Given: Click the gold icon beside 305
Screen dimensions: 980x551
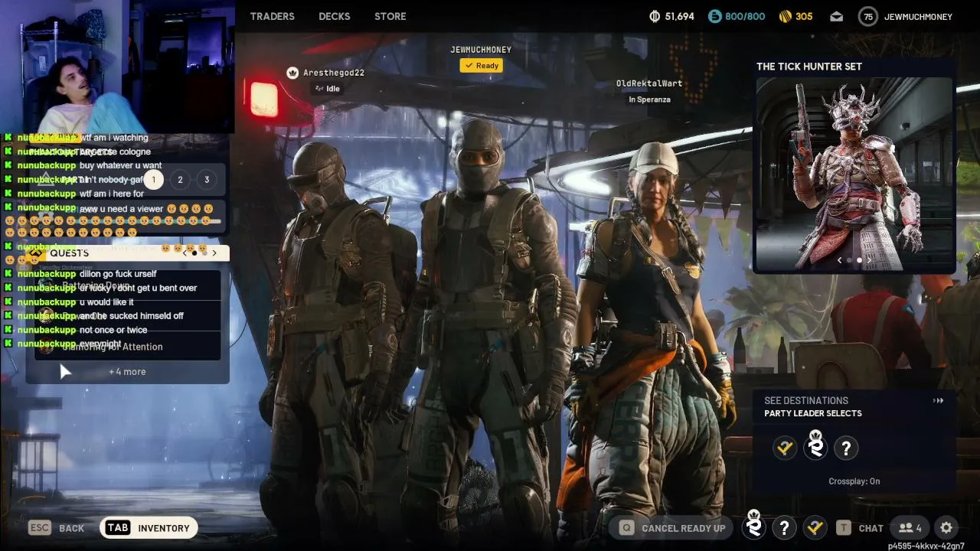Looking at the screenshot, I should [x=785, y=16].
